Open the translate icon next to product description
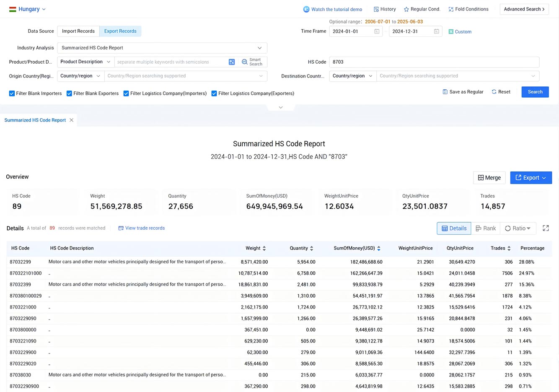559x392 pixels. pos(232,62)
